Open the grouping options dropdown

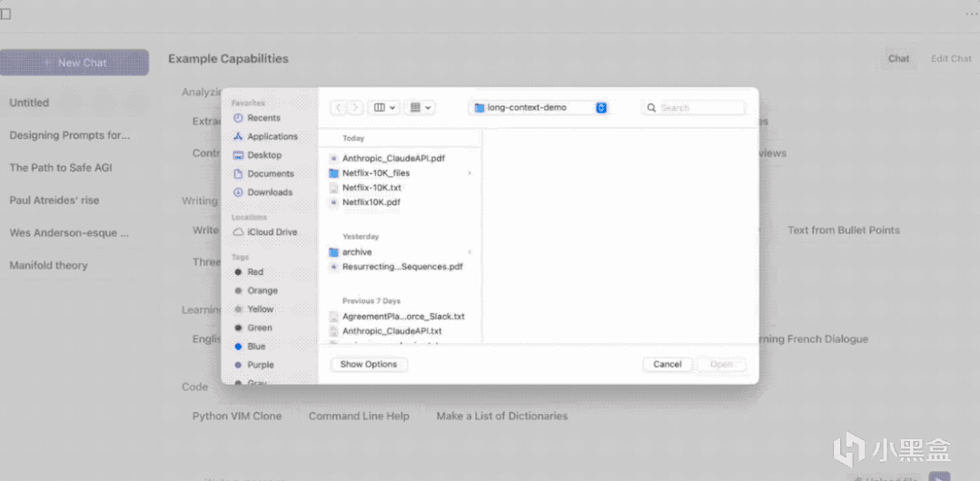420,107
